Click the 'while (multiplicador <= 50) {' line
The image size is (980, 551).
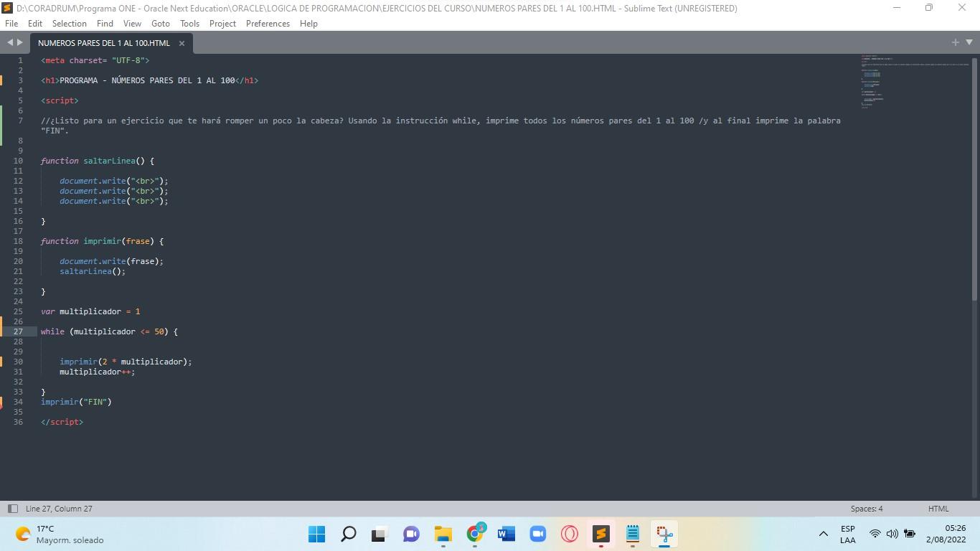(109, 331)
